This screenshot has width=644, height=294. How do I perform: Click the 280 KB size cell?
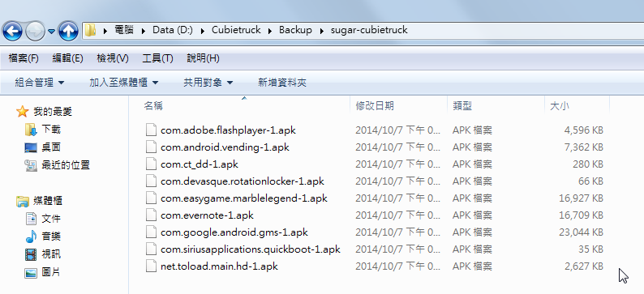click(588, 164)
